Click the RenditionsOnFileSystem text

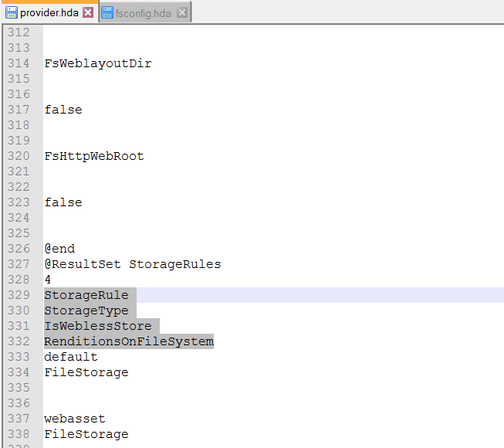(128, 341)
